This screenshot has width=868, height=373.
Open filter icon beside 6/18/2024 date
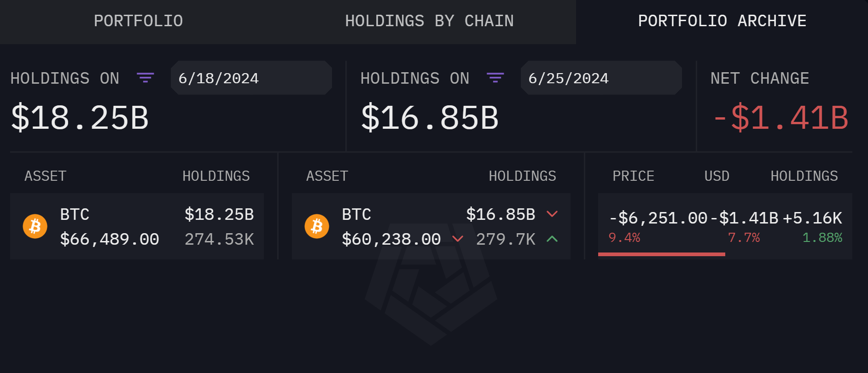[x=146, y=78]
